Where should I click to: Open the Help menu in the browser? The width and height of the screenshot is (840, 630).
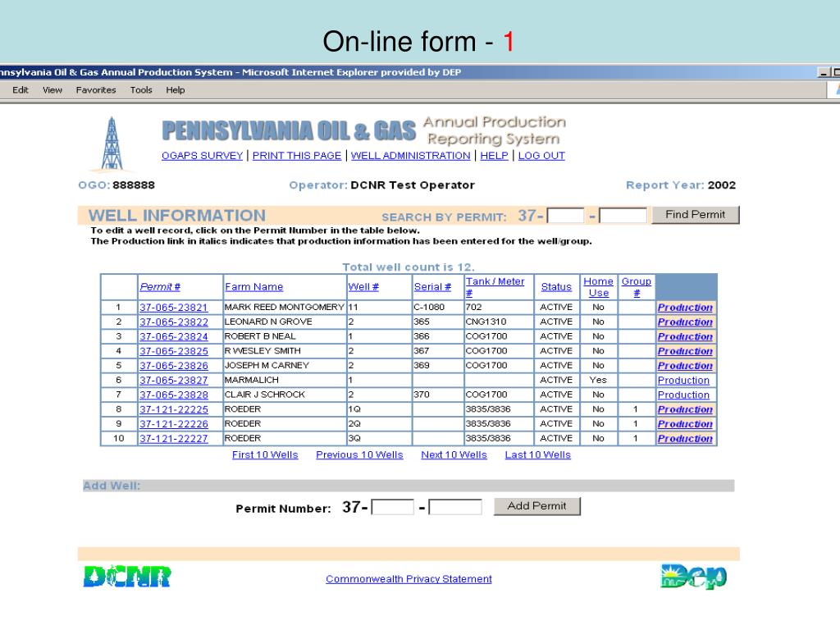click(176, 90)
